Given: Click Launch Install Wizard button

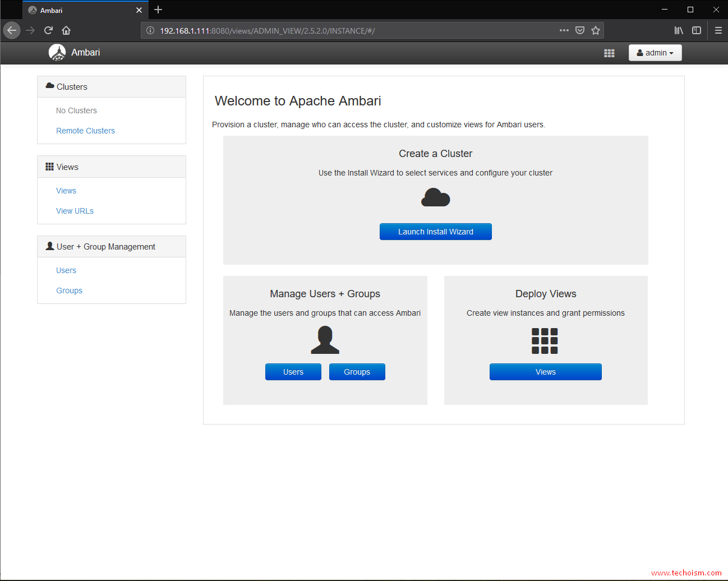Looking at the screenshot, I should pyautogui.click(x=435, y=232).
